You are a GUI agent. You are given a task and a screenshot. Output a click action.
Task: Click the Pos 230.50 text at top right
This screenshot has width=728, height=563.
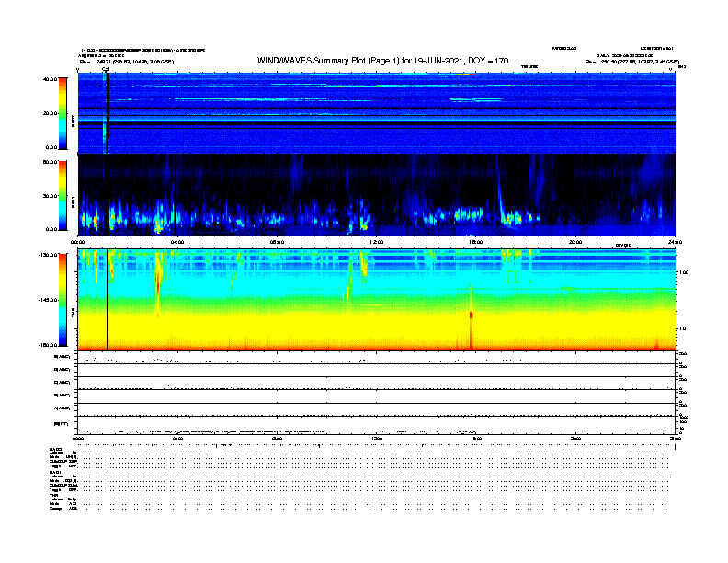tap(631, 62)
